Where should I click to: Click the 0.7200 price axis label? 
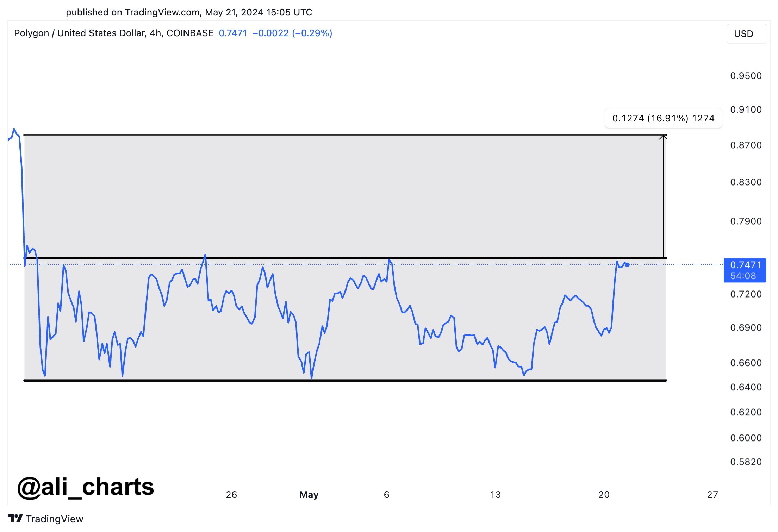pos(746,294)
